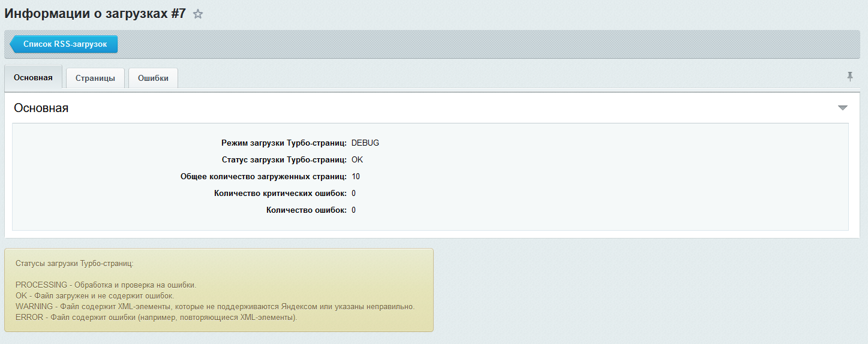Click the WARNING status description line
Viewport: 868px width, 344px height.
point(215,306)
